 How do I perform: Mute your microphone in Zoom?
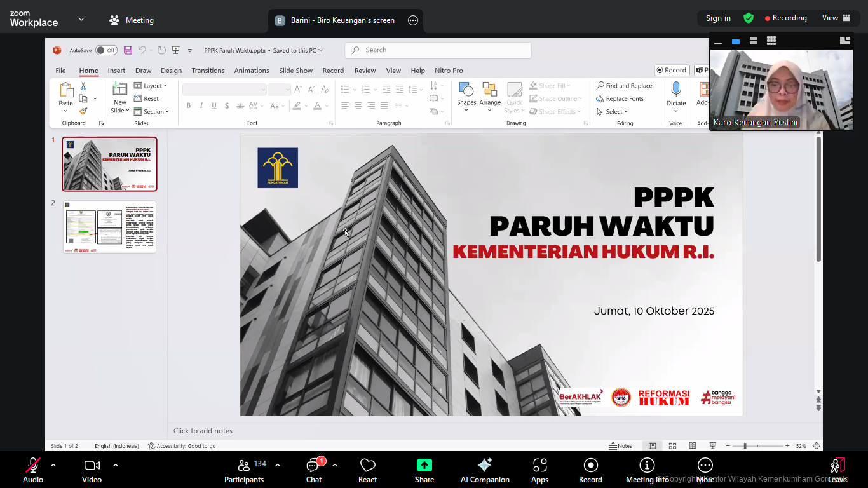(x=32, y=469)
